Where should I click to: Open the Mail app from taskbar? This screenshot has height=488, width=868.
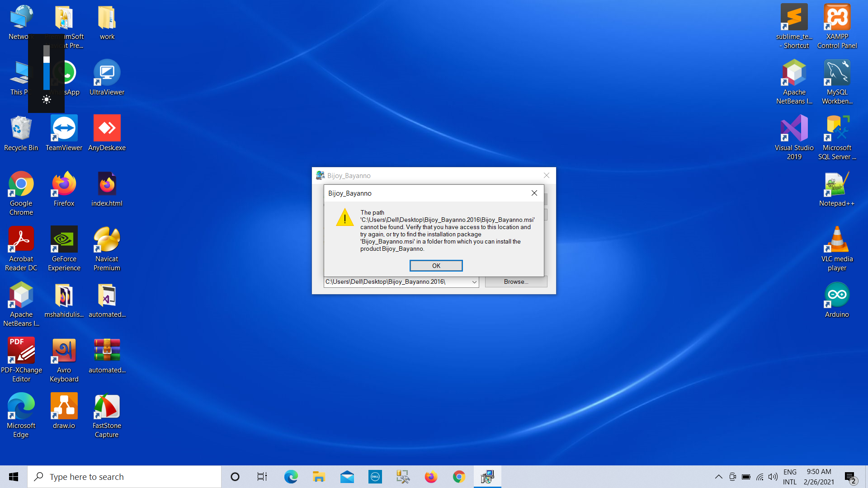coord(347,477)
